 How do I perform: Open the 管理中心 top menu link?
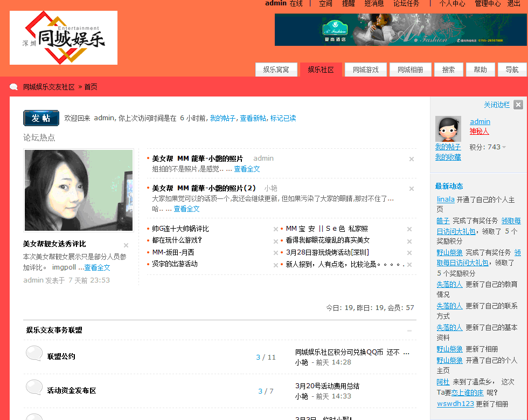point(488,3)
